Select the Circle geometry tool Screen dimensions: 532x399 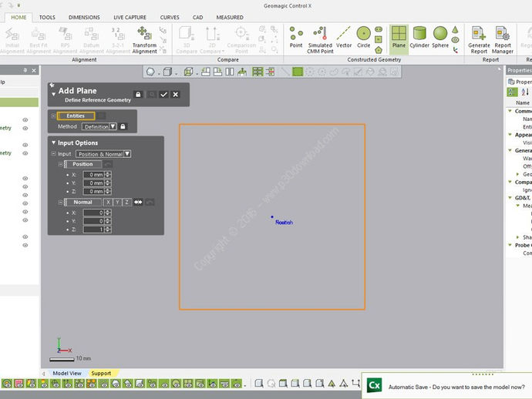coord(363,38)
